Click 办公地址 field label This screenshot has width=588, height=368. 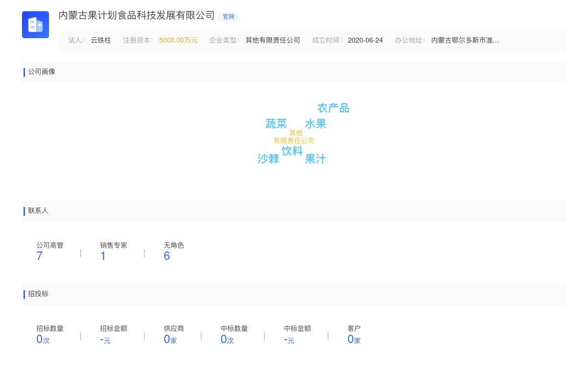(x=410, y=40)
